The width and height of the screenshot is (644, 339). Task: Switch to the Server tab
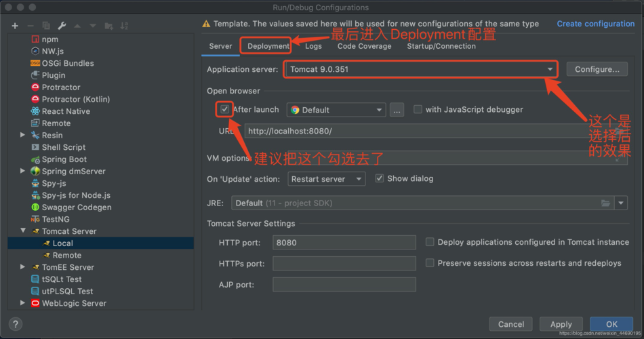pos(220,46)
